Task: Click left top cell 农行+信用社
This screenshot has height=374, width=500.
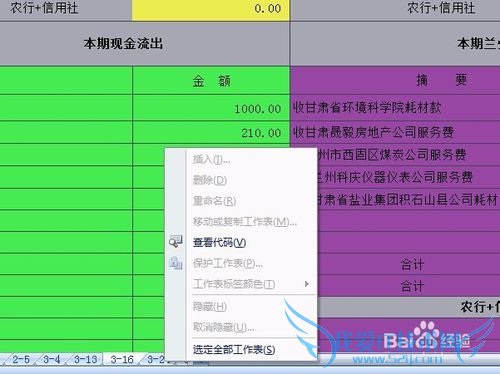Action: click(66, 9)
